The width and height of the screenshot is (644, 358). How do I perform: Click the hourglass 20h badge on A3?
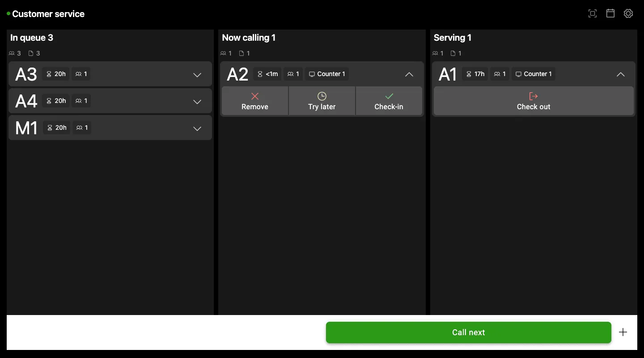point(56,74)
